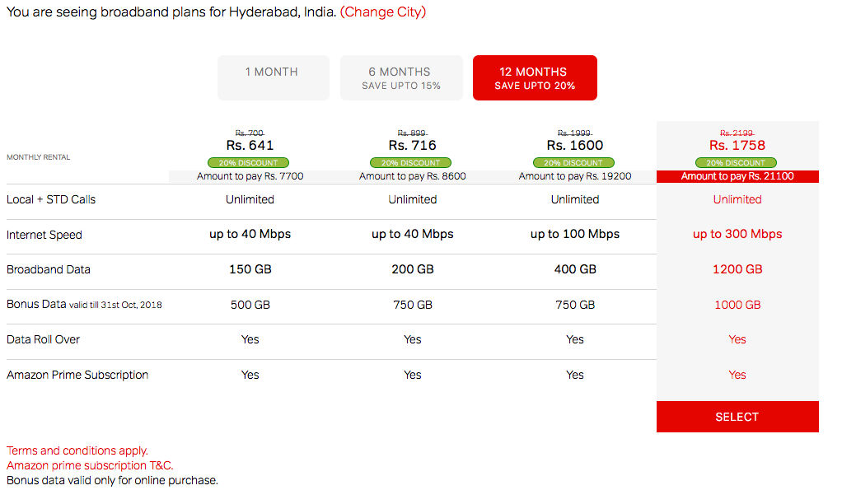The height and width of the screenshot is (504, 856).
Task: Open Amazon prime subscription T&C link
Action: point(90,465)
